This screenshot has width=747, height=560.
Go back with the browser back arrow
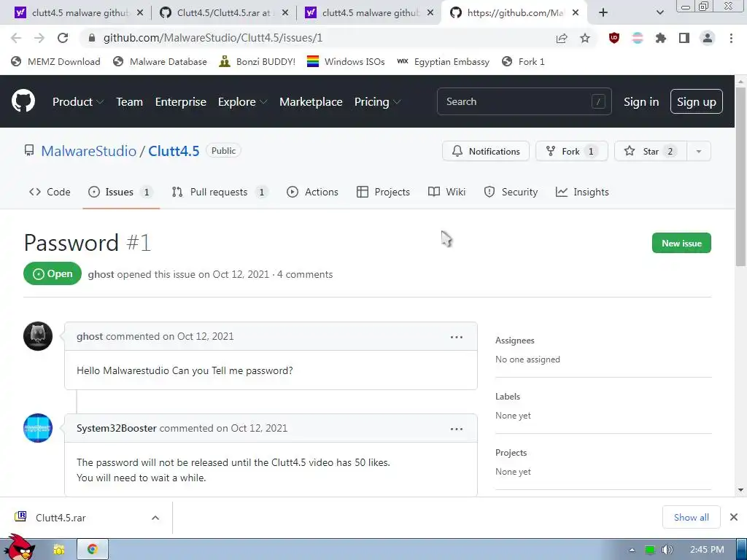[x=16, y=38]
